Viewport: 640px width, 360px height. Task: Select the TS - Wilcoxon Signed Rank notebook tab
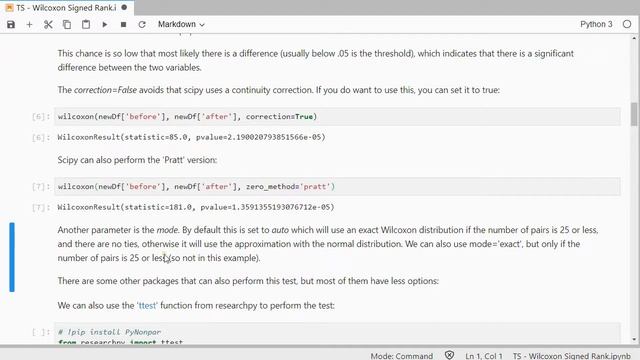click(67, 8)
